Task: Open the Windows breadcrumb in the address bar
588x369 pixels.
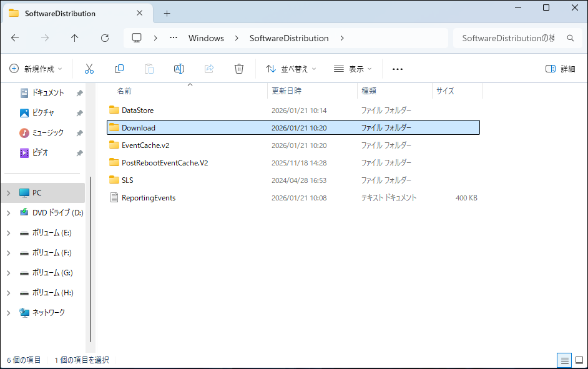Action: pos(206,38)
